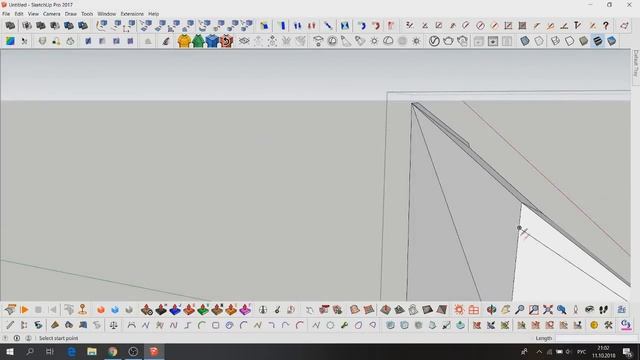The image size is (640, 360).
Task: Open the V-Ray asset editor circle icon
Action: (x=434, y=41)
